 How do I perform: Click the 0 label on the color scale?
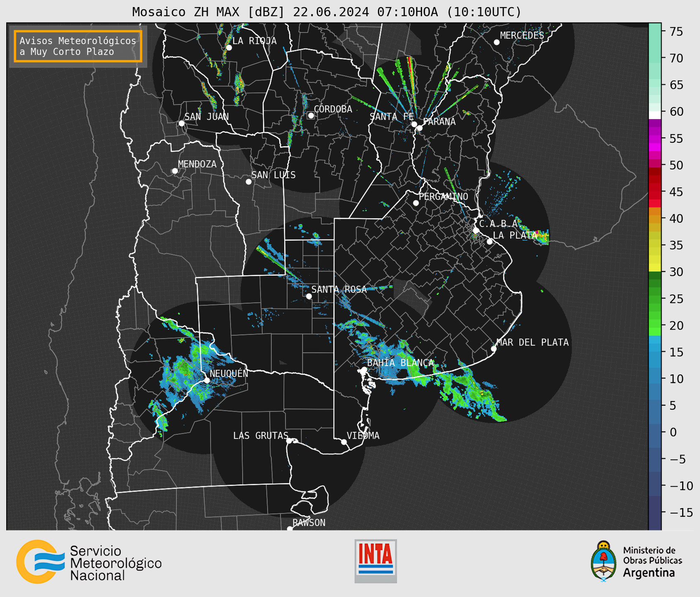coord(673,432)
